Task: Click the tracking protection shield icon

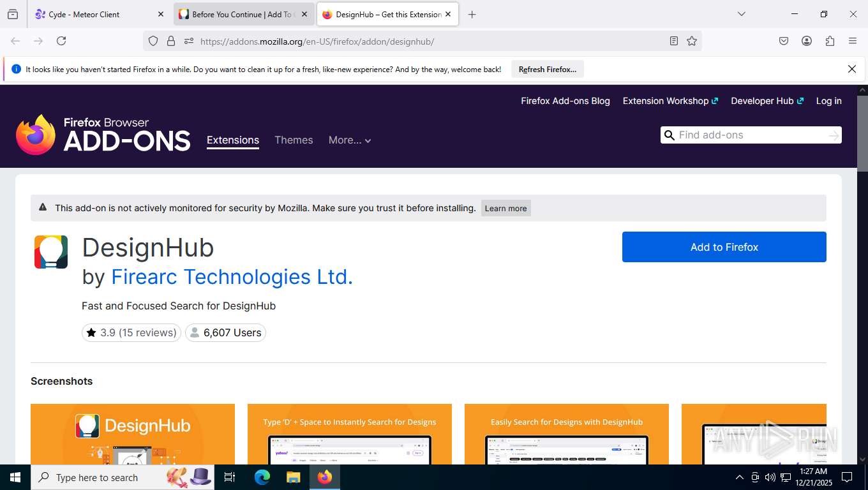Action: [x=153, y=41]
